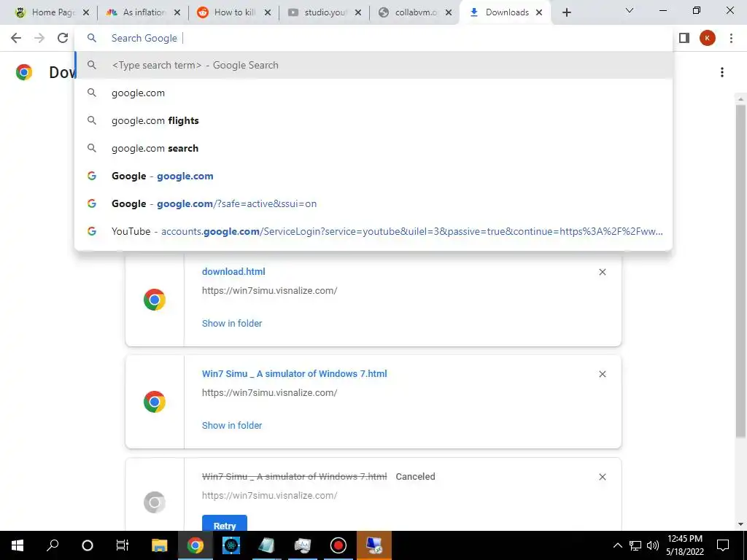The width and height of the screenshot is (747, 560).
Task: Close the Home Page tab
Action: 86,12
